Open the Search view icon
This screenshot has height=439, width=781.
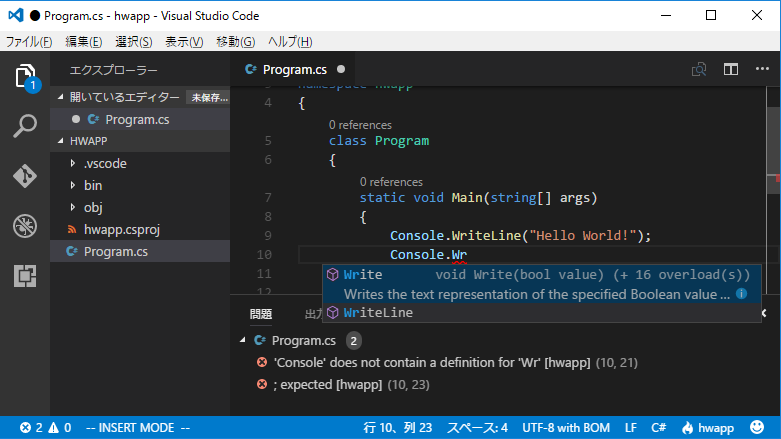click(x=25, y=126)
